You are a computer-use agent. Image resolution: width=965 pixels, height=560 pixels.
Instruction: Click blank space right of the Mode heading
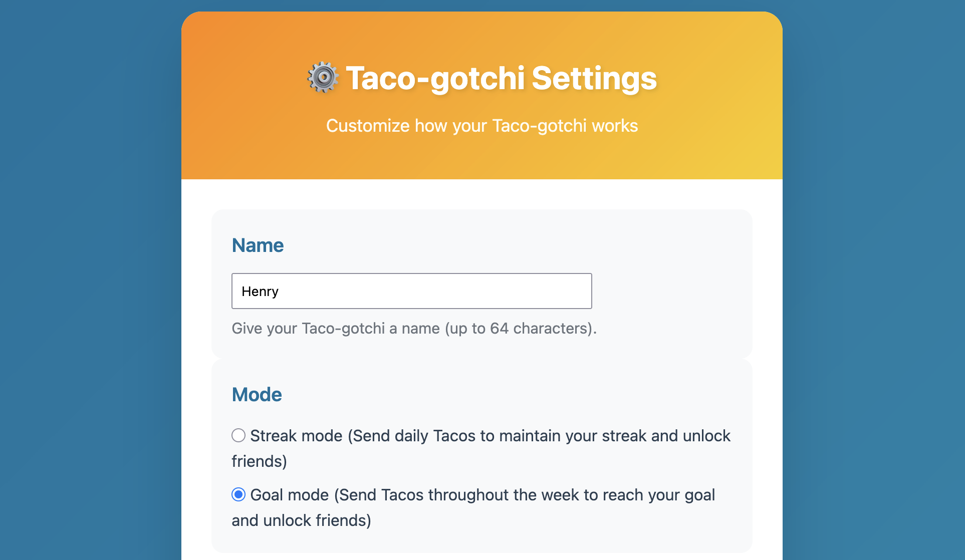coord(501,395)
